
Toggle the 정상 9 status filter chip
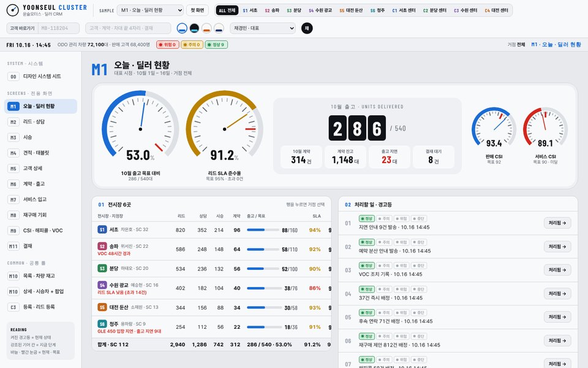coord(216,45)
